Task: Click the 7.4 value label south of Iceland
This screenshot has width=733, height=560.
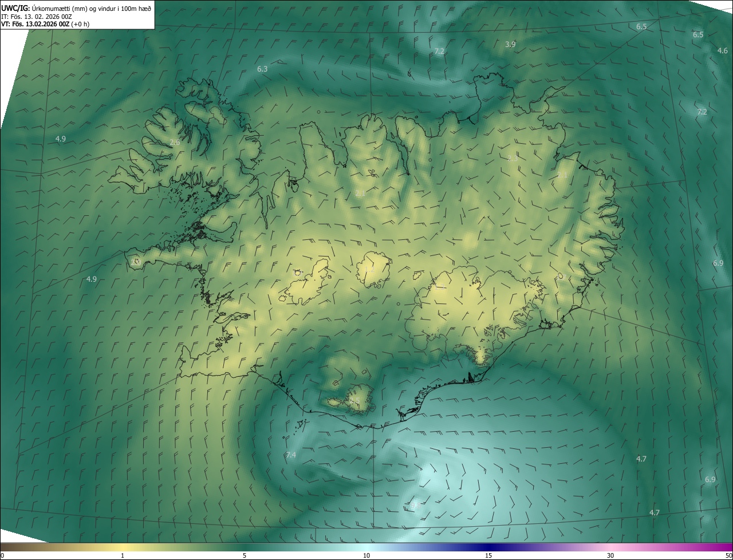Action: click(291, 455)
